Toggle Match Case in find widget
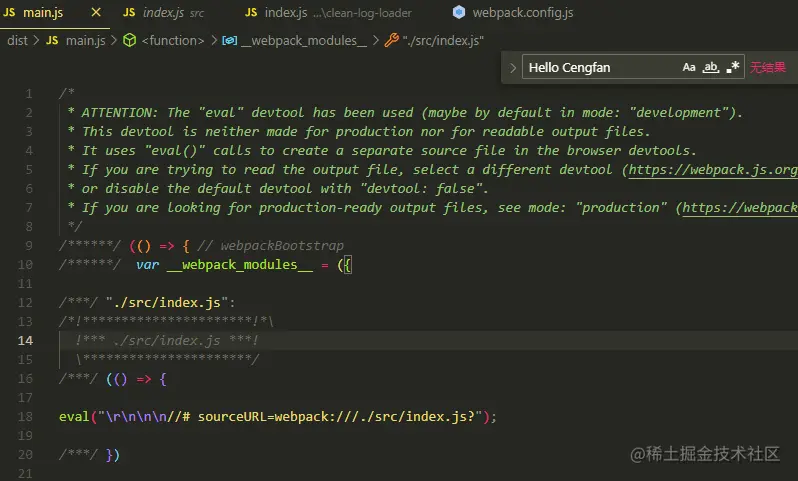Image resolution: width=798 pixels, height=481 pixels. [x=689, y=67]
